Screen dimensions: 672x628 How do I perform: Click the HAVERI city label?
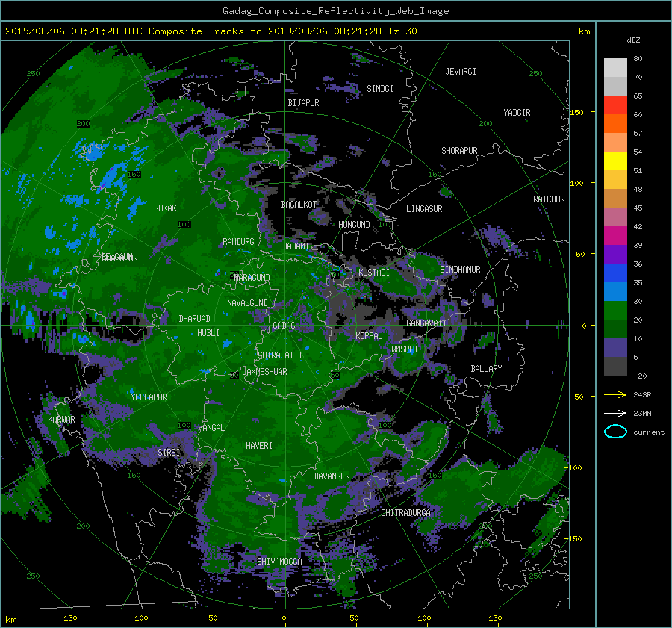click(259, 447)
